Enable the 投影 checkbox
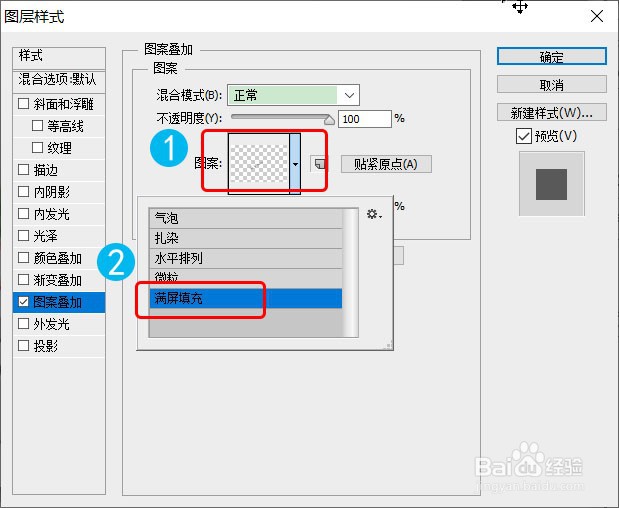 (24, 346)
